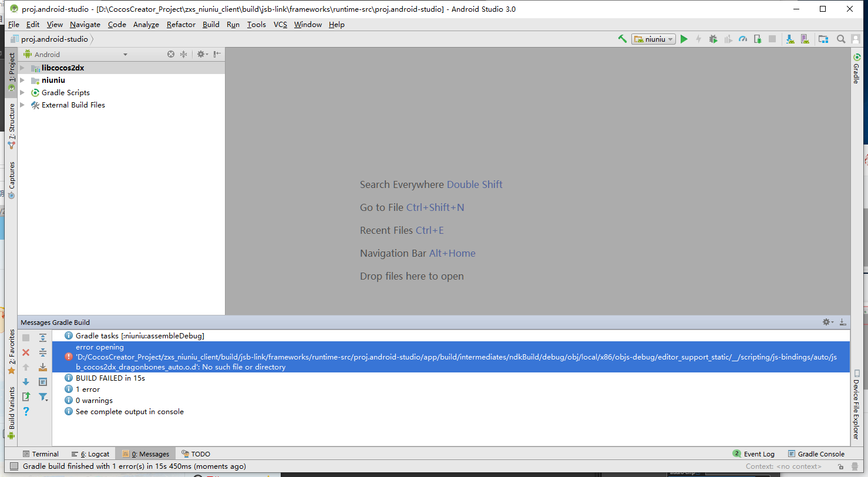The height and width of the screenshot is (477, 868).
Task: Open the VCS menu
Action: pos(281,25)
